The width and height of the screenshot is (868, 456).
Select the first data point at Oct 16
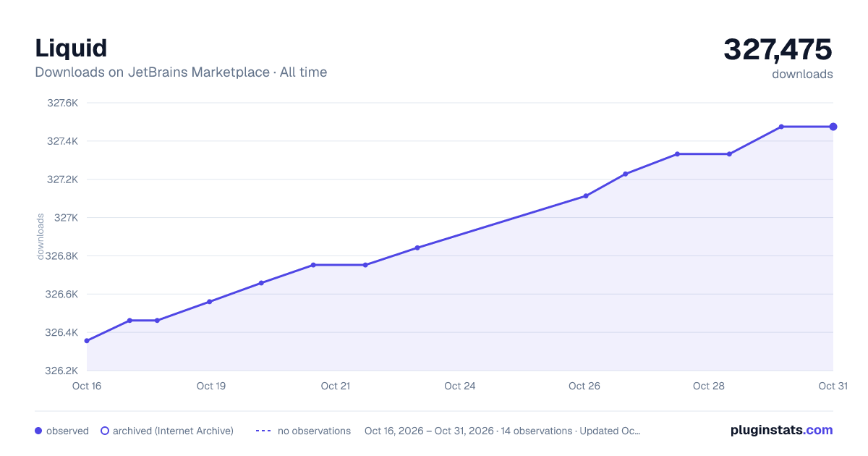pyautogui.click(x=87, y=341)
